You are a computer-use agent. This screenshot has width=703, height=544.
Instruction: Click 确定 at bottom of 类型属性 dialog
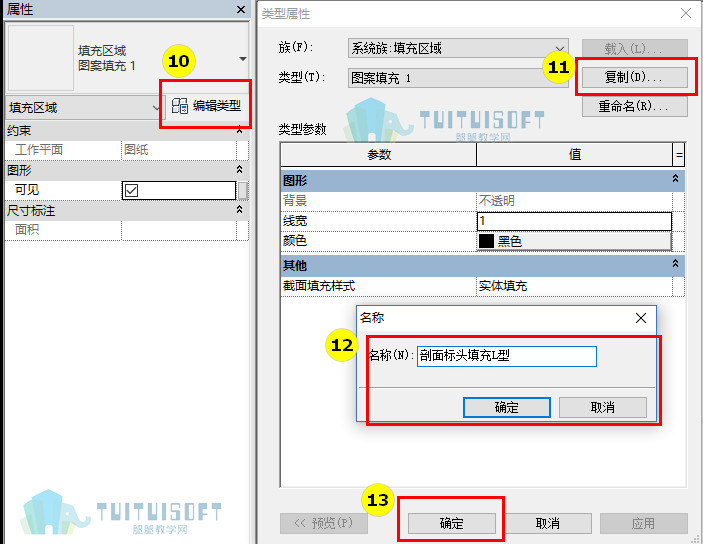pyautogui.click(x=451, y=523)
